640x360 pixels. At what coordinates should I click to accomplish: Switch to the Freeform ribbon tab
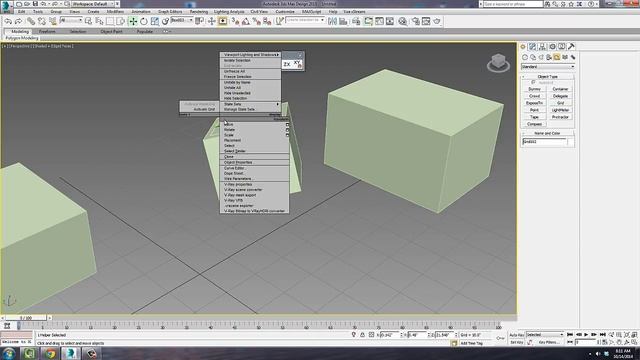click(x=47, y=31)
